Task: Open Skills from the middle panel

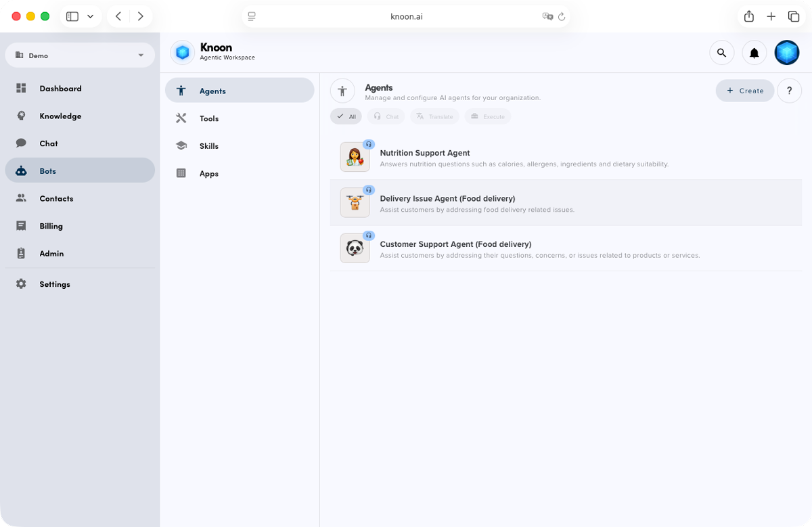Action: pyautogui.click(x=208, y=145)
